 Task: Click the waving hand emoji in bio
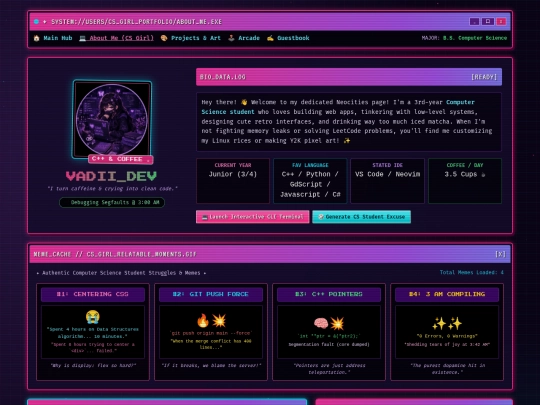click(244, 102)
